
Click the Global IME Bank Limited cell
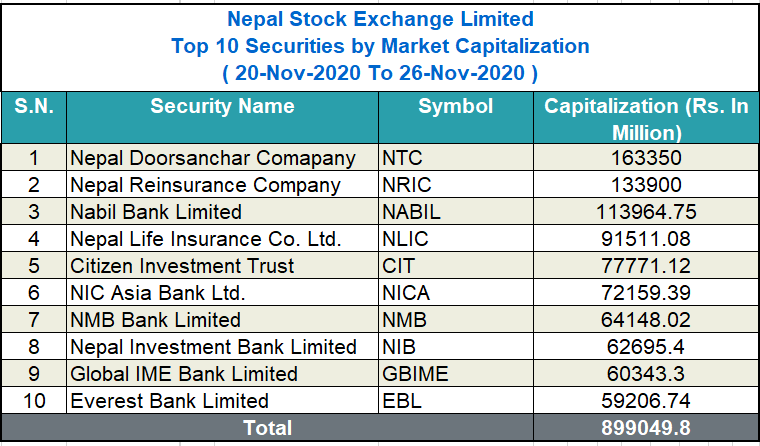(184, 374)
